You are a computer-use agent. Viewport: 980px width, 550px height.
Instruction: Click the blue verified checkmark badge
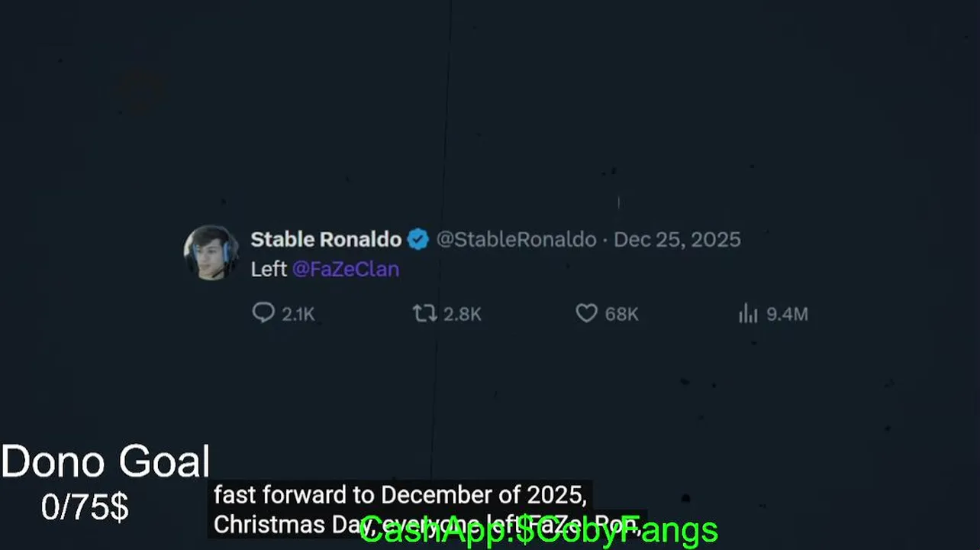[417, 239]
